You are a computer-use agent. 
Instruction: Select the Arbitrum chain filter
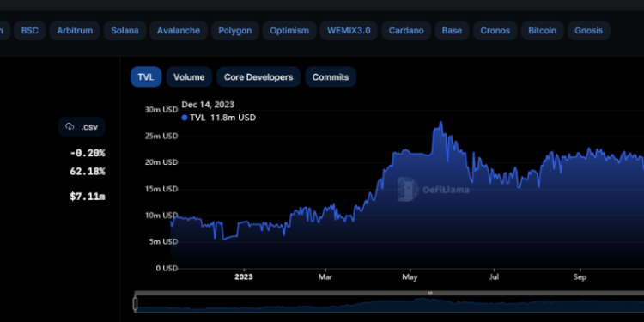[75, 30]
